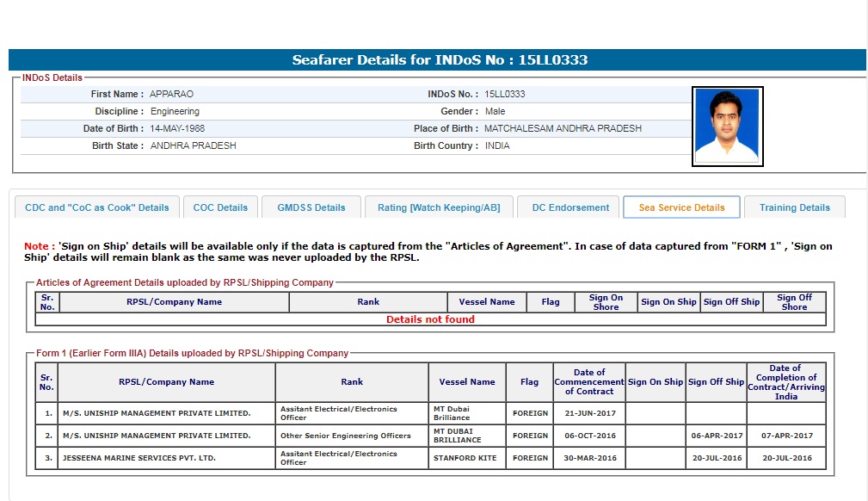Click the Other Senior Engineering Officers rank cell
868x501 pixels.
(x=351, y=436)
